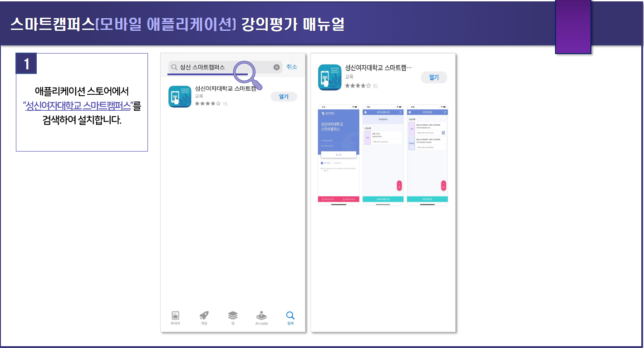644x348 pixels.
Task: Clear search text with the x icon
Action: click(x=276, y=67)
